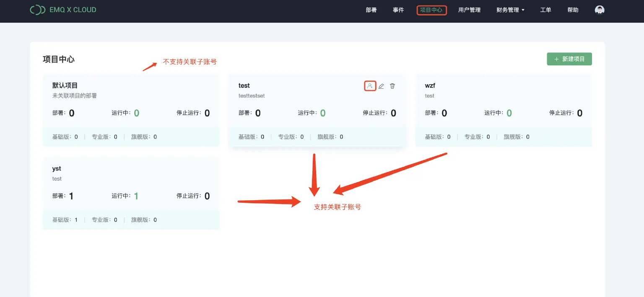
Task: Click the EMQ X Cloud logo
Action: click(63, 10)
